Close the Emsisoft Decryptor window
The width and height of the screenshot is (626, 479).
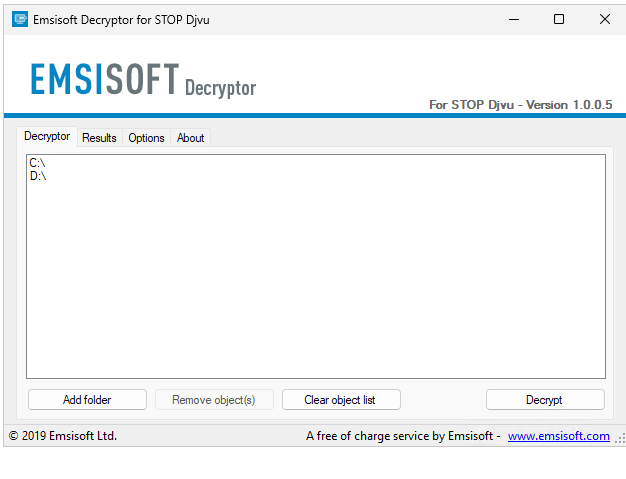click(x=604, y=19)
